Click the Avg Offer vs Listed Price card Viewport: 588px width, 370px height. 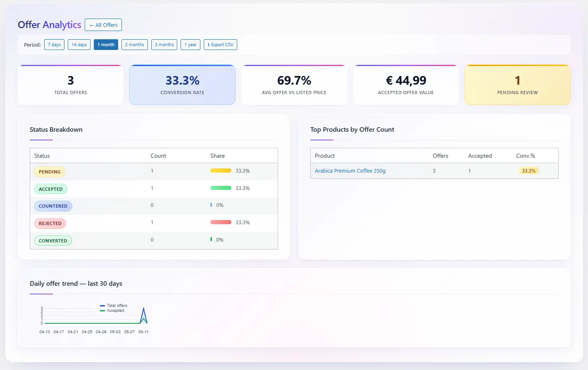click(294, 85)
